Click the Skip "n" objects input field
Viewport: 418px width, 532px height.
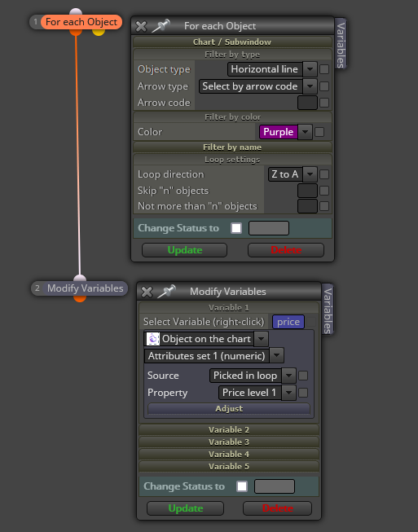(x=307, y=191)
